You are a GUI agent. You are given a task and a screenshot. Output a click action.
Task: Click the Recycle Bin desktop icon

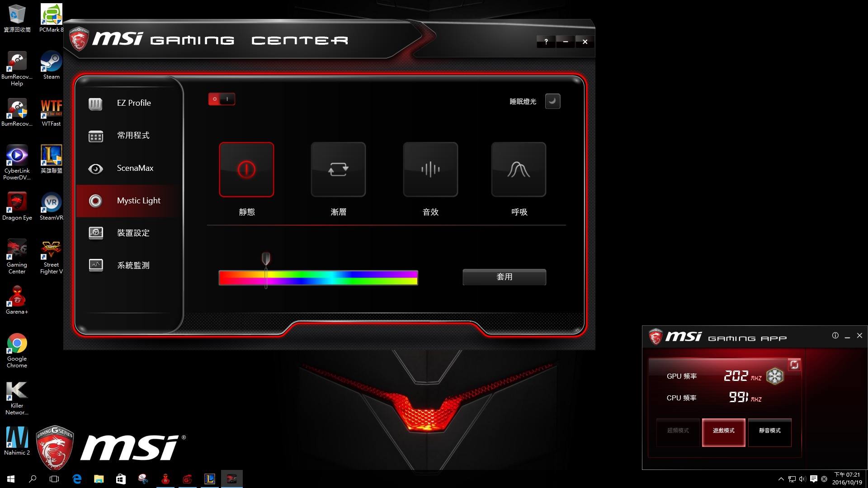coord(17,19)
